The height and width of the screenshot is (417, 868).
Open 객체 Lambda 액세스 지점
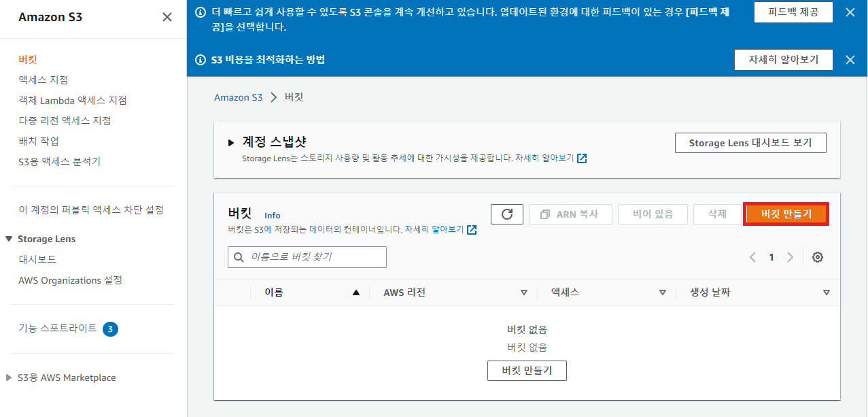[x=73, y=100]
